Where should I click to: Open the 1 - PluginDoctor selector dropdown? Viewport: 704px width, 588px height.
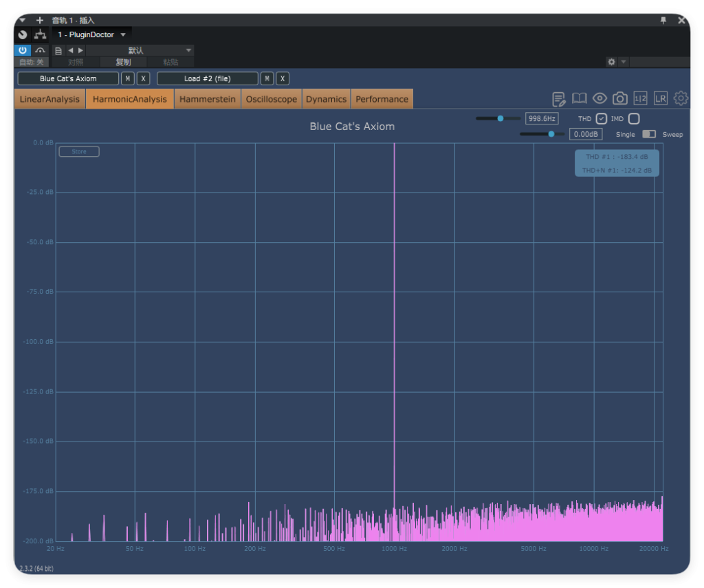point(92,34)
